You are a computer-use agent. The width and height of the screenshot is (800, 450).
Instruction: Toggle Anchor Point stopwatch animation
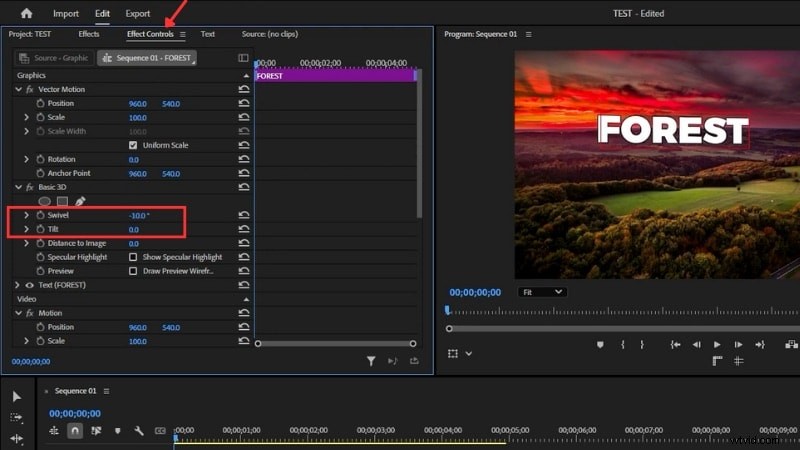point(40,173)
